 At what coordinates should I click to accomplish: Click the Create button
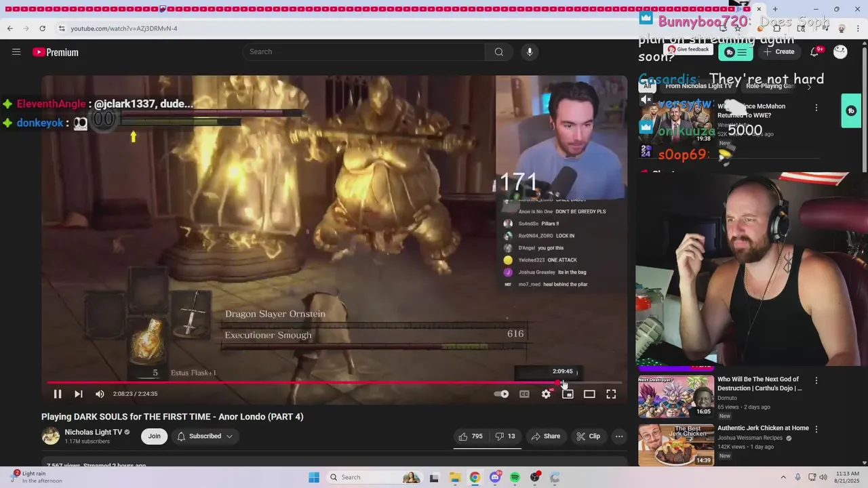tap(778, 52)
